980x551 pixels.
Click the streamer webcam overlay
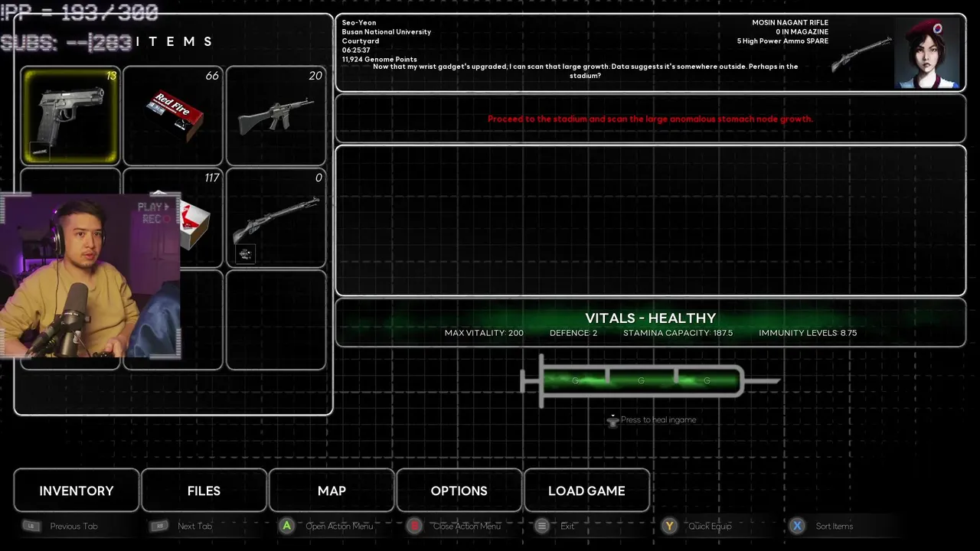tap(90, 275)
